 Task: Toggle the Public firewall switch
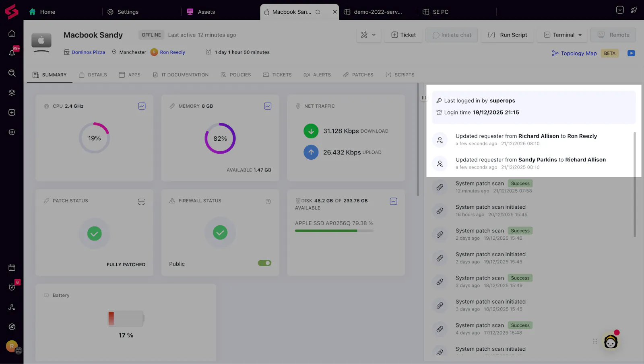point(264,263)
